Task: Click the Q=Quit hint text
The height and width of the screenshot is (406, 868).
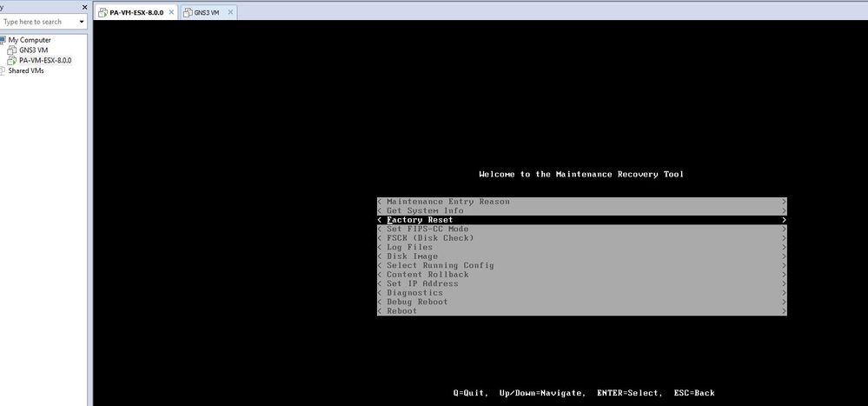Action: pos(471,393)
